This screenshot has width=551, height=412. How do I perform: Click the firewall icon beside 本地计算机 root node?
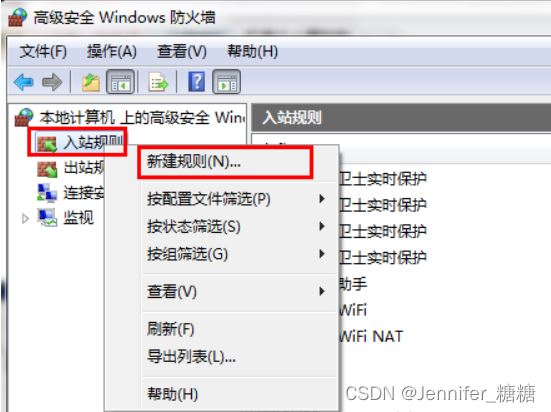pos(24,117)
